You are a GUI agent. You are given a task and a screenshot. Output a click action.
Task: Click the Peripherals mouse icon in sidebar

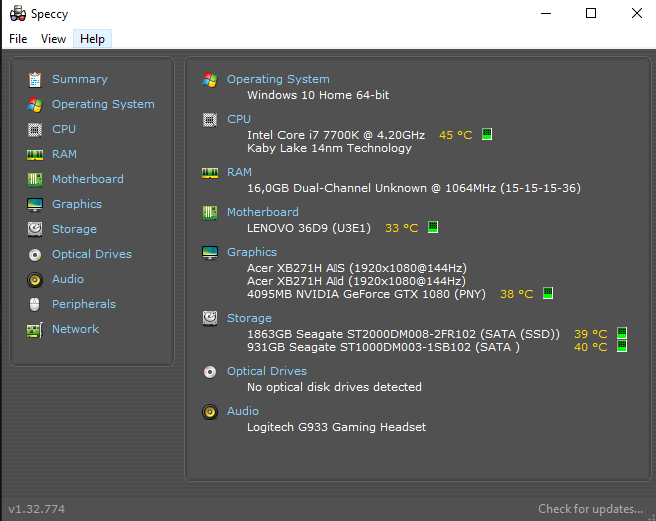35,304
